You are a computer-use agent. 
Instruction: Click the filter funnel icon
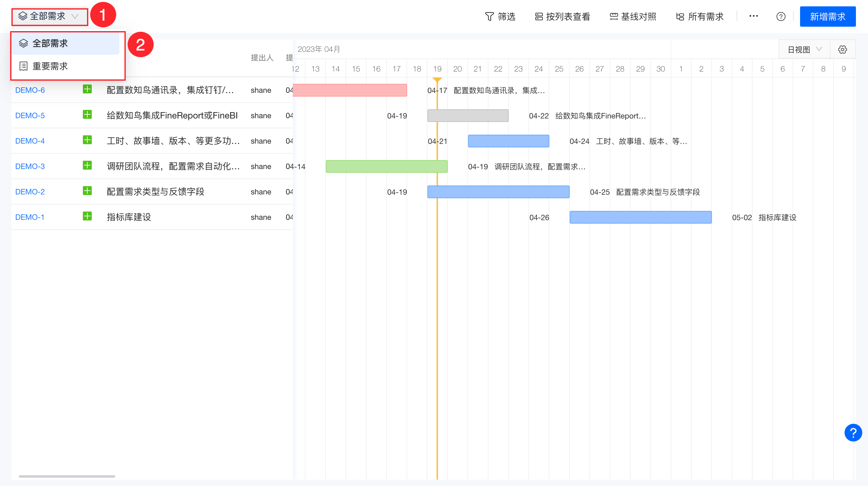point(489,17)
